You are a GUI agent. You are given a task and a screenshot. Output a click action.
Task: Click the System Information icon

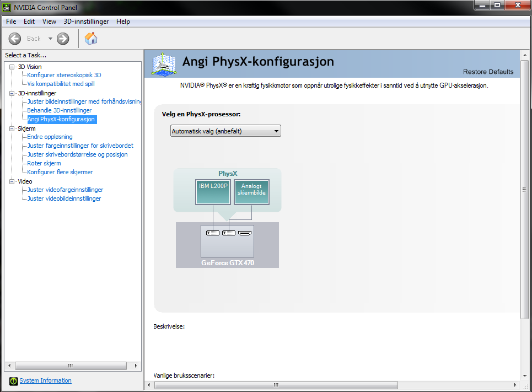(13, 381)
